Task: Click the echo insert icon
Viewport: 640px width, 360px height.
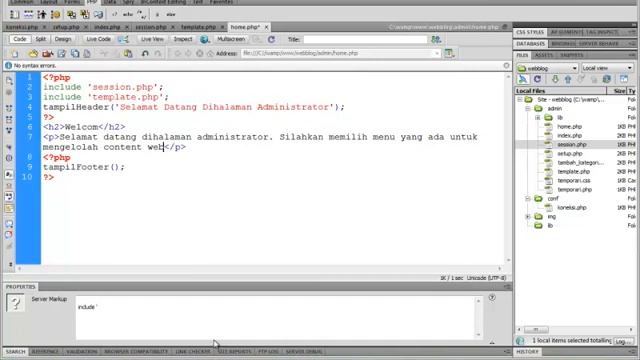Action: (128, 15)
